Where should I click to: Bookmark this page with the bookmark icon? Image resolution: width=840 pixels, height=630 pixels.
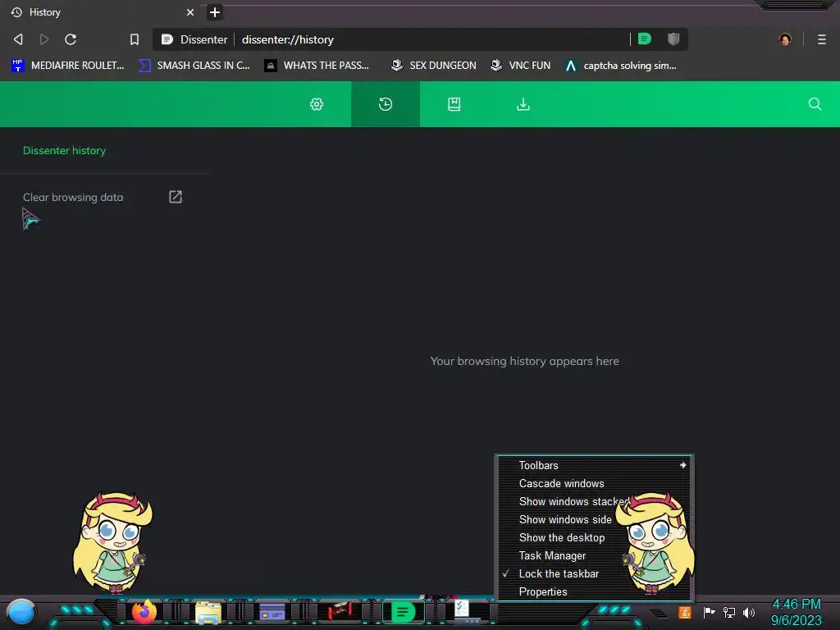click(x=135, y=39)
